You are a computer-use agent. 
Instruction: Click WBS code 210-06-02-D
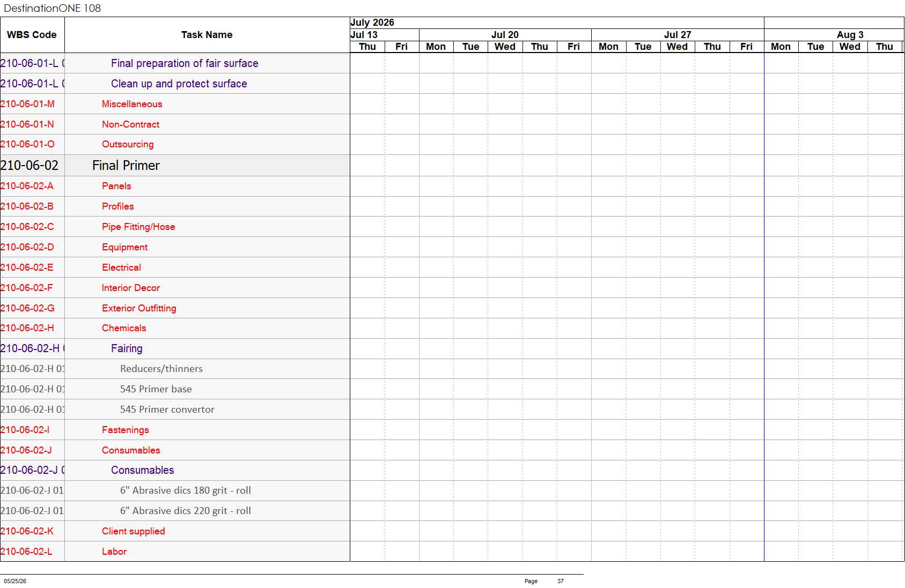pos(27,247)
